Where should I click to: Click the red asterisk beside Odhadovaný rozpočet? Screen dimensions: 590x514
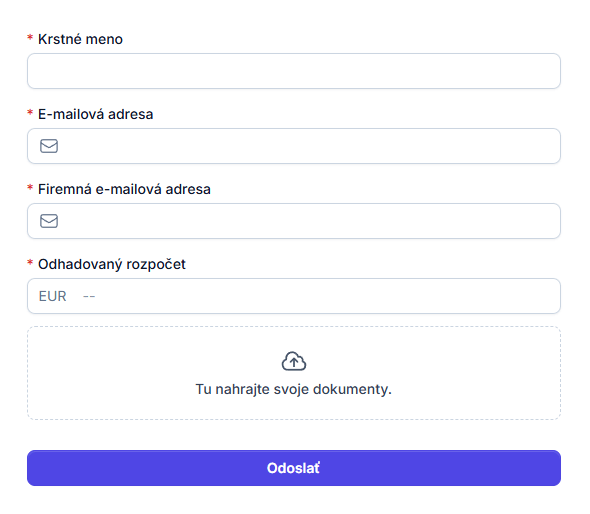pyautogui.click(x=30, y=262)
